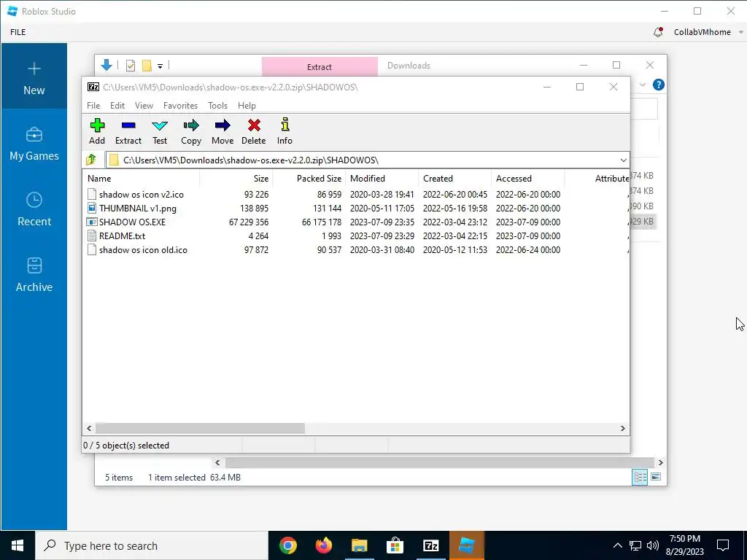
Task: Click left arrow of Explorer horizontal scrollbar
Action: [x=217, y=462]
